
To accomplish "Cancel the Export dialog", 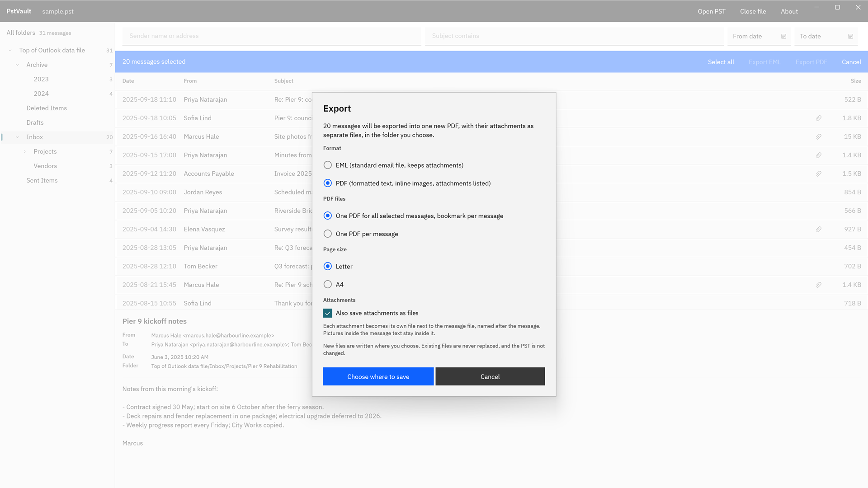I will click(x=490, y=376).
